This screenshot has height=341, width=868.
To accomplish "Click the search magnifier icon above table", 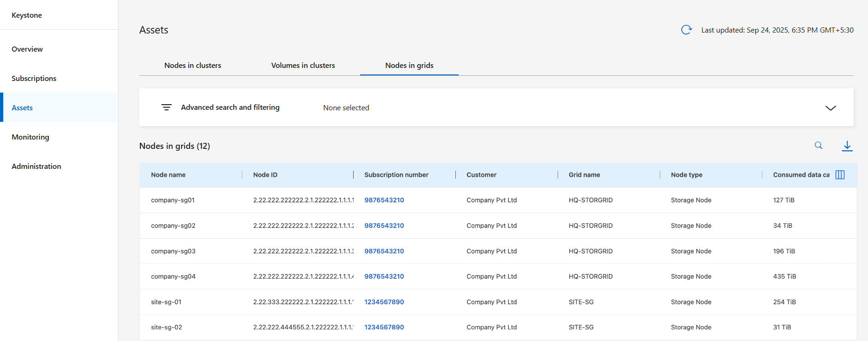I will click(x=818, y=146).
